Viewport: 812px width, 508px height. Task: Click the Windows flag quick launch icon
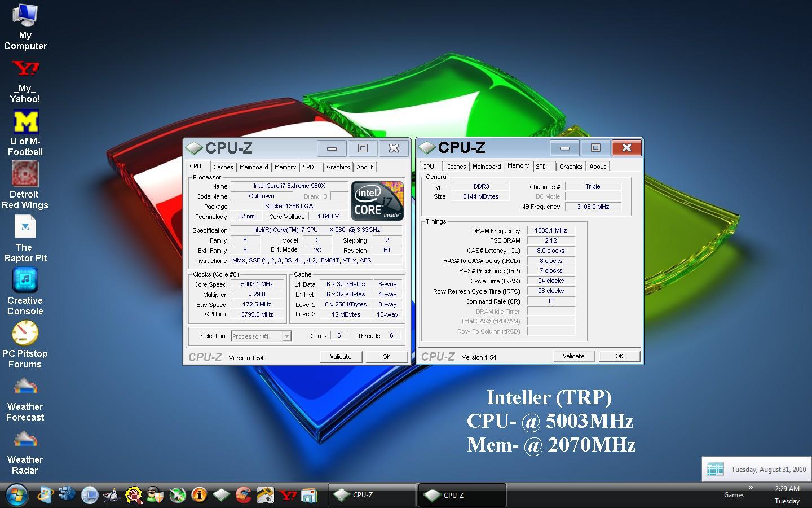coord(45,495)
